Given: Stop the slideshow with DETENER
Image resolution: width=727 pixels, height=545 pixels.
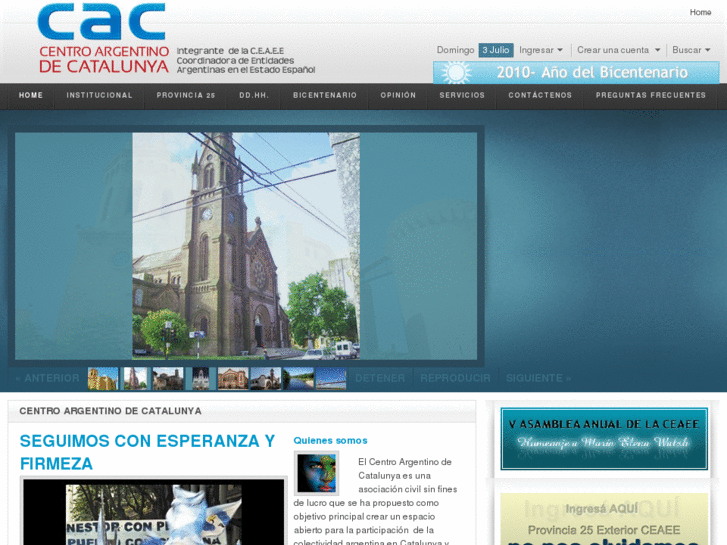Looking at the screenshot, I should [380, 378].
